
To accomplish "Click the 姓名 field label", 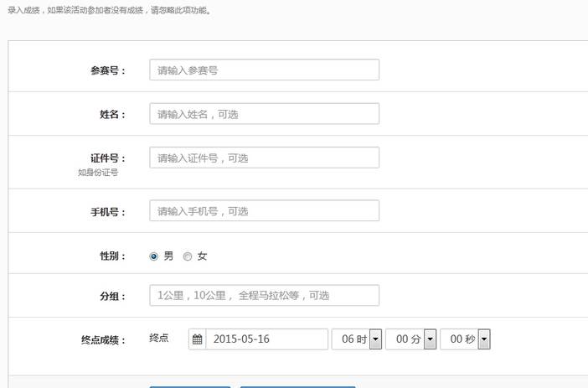I will coord(112,114).
